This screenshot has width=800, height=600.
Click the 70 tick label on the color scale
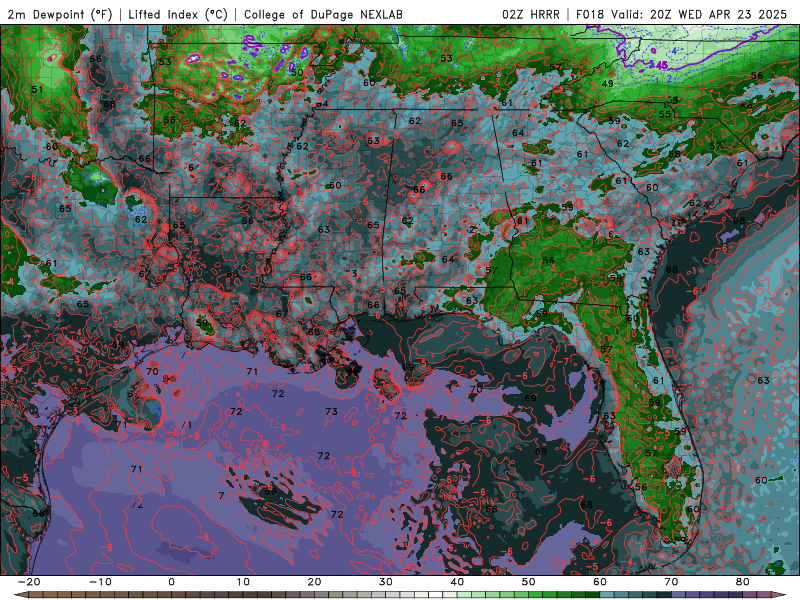click(x=671, y=582)
